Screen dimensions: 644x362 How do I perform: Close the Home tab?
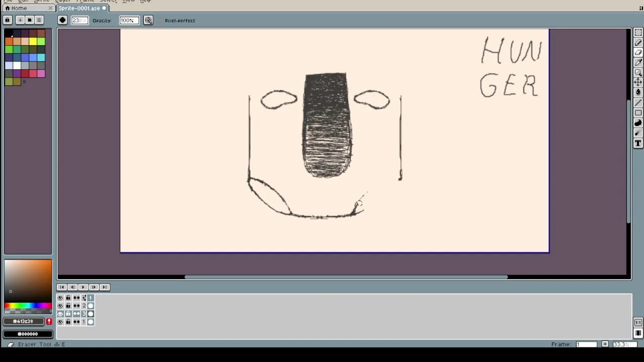[x=51, y=8]
